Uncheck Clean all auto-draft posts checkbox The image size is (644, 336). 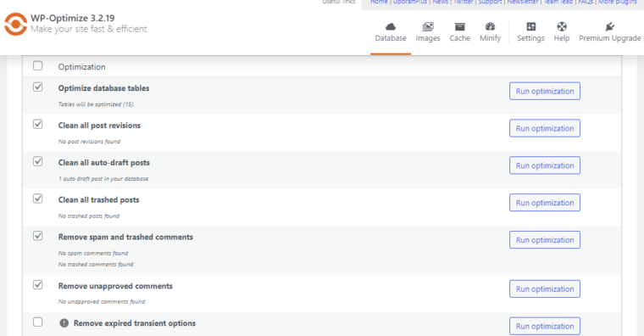pos(38,161)
